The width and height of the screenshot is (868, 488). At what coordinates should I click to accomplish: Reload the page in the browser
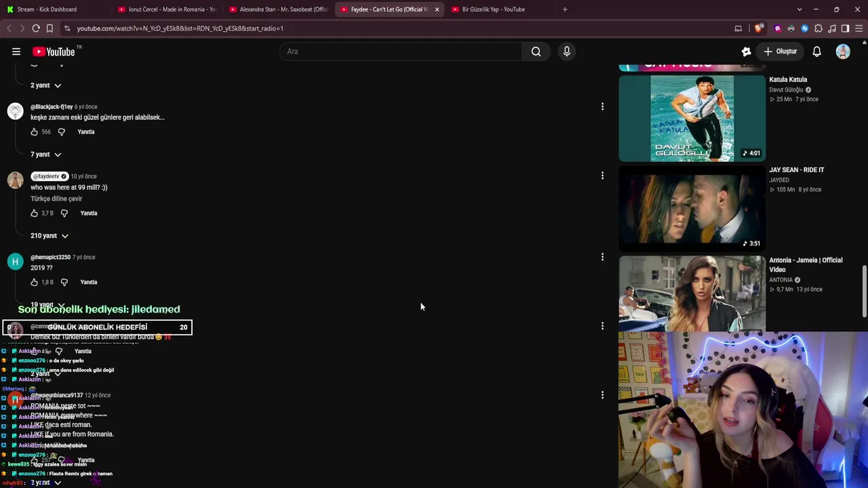pyautogui.click(x=36, y=28)
